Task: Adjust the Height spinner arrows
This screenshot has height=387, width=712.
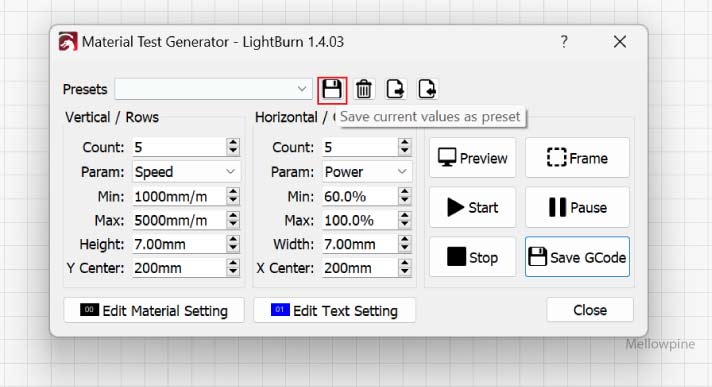Action: (233, 244)
